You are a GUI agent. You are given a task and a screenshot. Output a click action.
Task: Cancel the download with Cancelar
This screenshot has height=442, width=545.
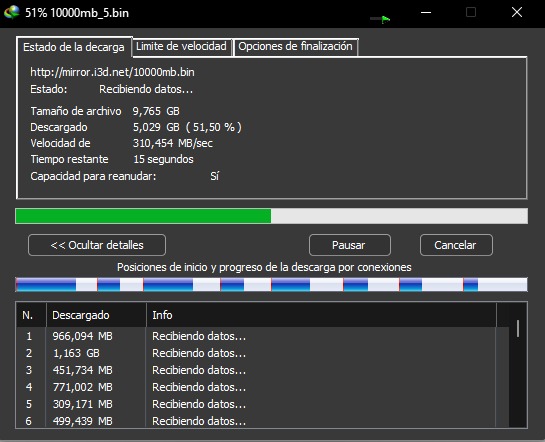click(456, 245)
